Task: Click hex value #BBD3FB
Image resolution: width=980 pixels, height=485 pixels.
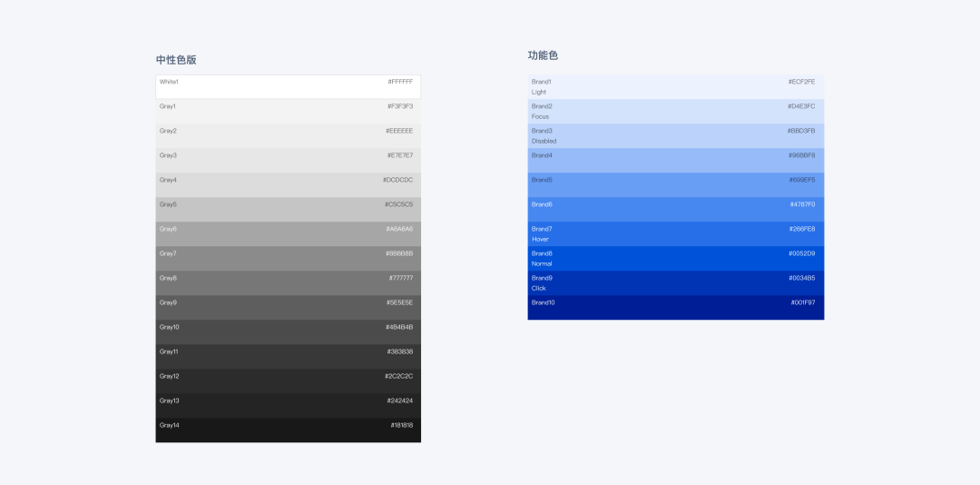Action: point(801,131)
